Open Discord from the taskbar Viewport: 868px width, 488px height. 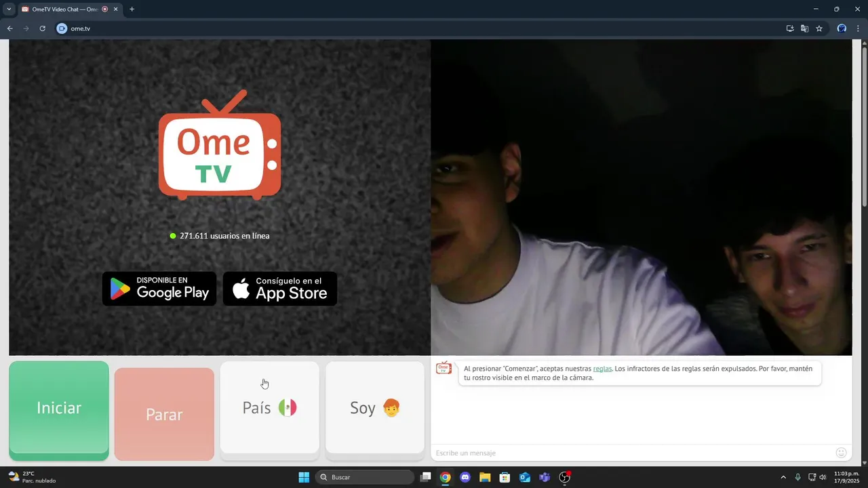465,477
